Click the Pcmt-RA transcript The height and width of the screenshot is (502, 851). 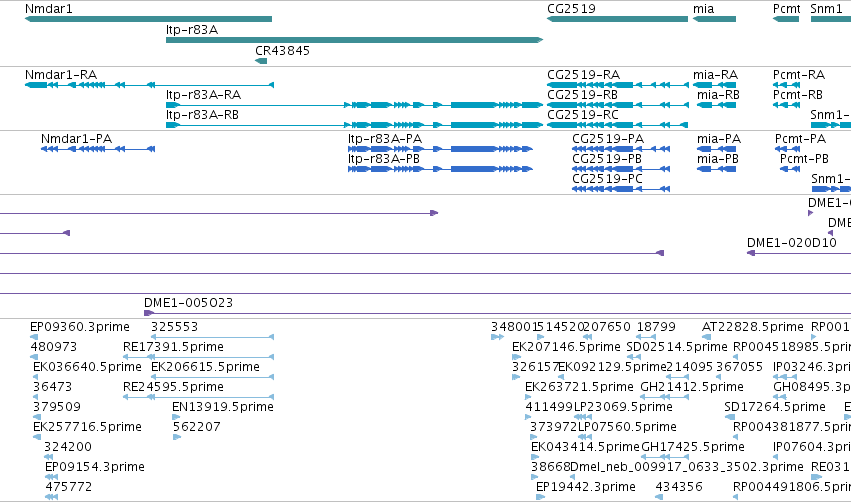[786, 85]
